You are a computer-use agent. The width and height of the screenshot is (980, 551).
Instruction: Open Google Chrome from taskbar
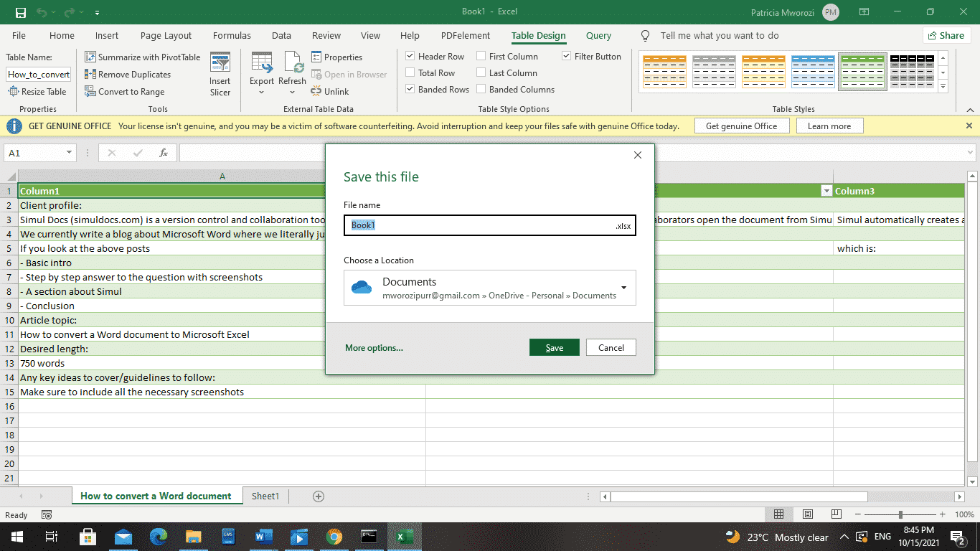(334, 537)
